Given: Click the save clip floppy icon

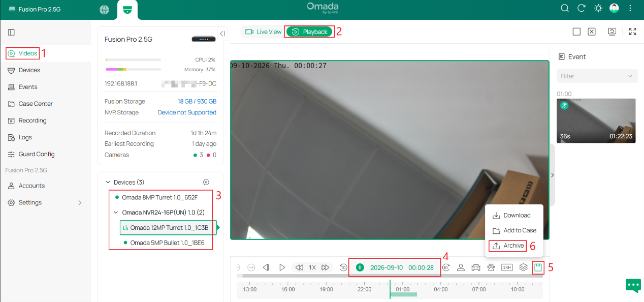Looking at the screenshot, I should 538,267.
